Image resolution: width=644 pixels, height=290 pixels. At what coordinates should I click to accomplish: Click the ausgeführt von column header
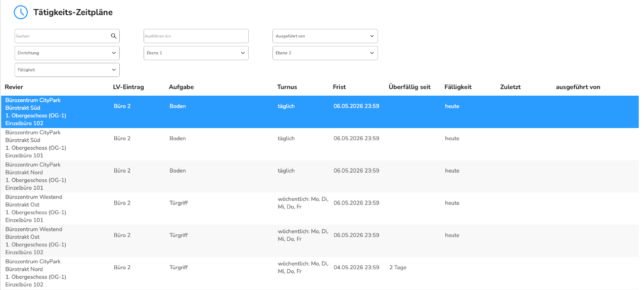click(x=578, y=87)
